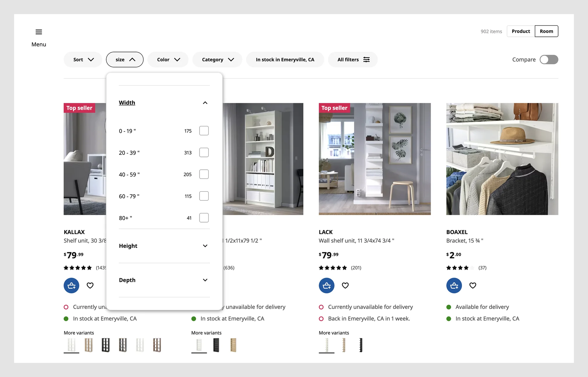This screenshot has width=588, height=377.
Task: Check the 20 - 39" width checkbox
Action: click(x=204, y=152)
